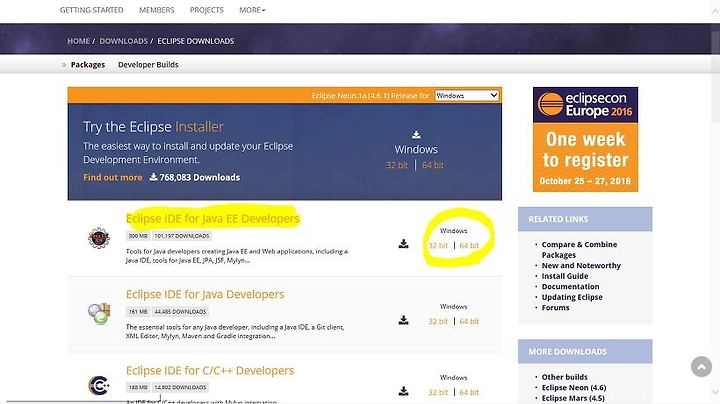The width and height of the screenshot is (720, 404).
Task: Click the RELATED LINKS heading
Action: [x=558, y=219]
